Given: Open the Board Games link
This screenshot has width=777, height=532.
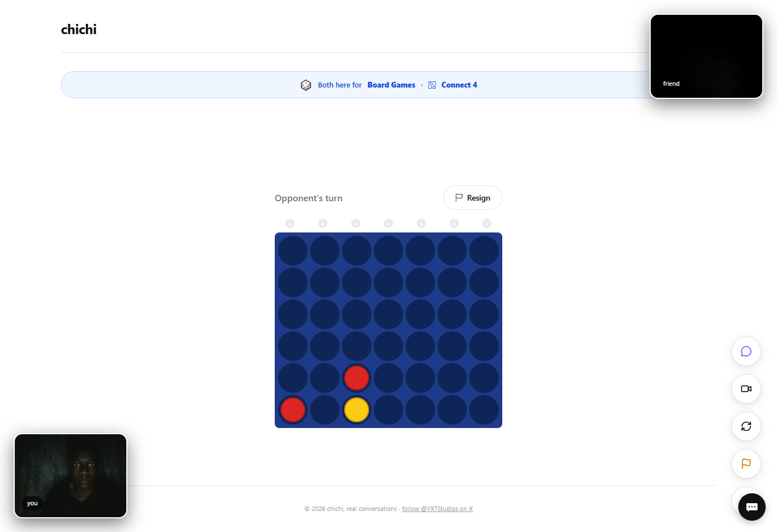Looking at the screenshot, I should click(391, 85).
